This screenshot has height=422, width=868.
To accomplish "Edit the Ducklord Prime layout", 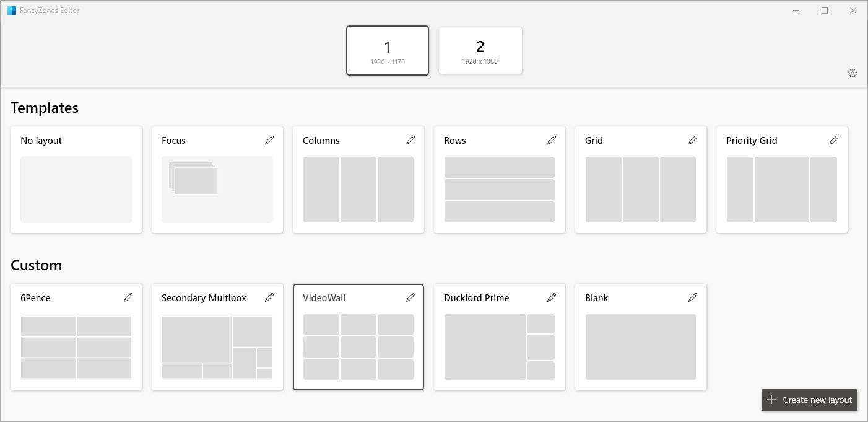I will pyautogui.click(x=552, y=297).
